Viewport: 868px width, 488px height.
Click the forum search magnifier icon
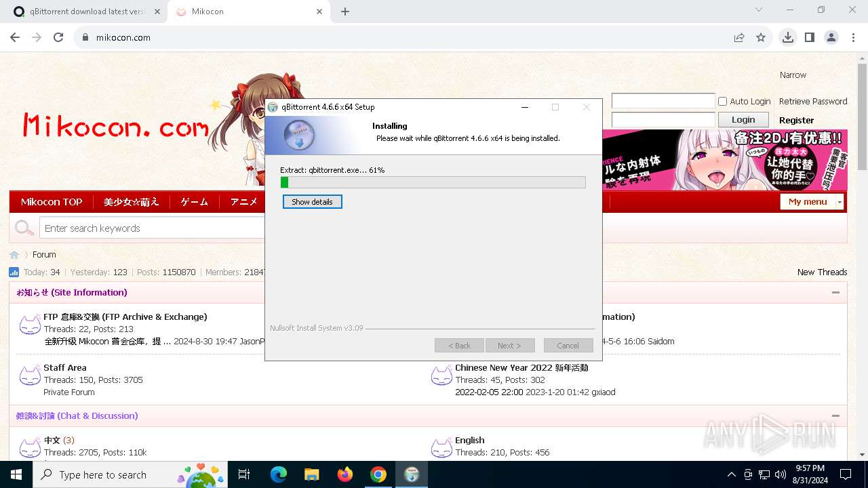pyautogui.click(x=24, y=228)
